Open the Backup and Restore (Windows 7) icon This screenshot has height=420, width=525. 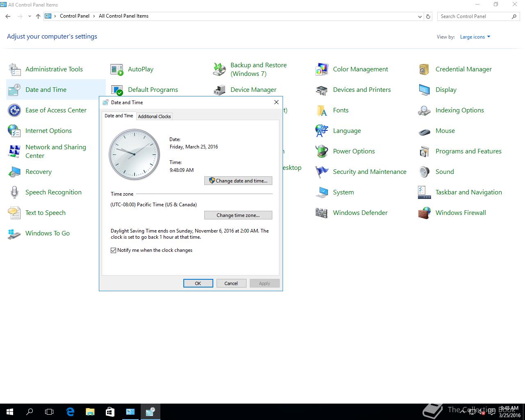coord(219,69)
